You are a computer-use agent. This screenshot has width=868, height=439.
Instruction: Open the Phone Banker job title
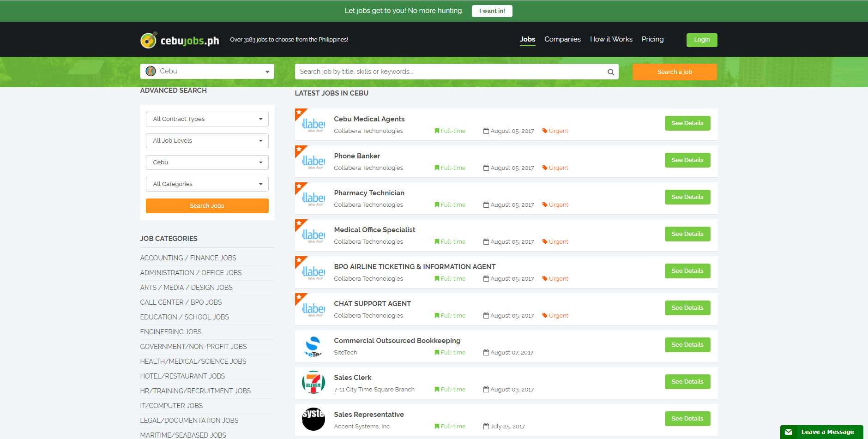[x=357, y=156]
